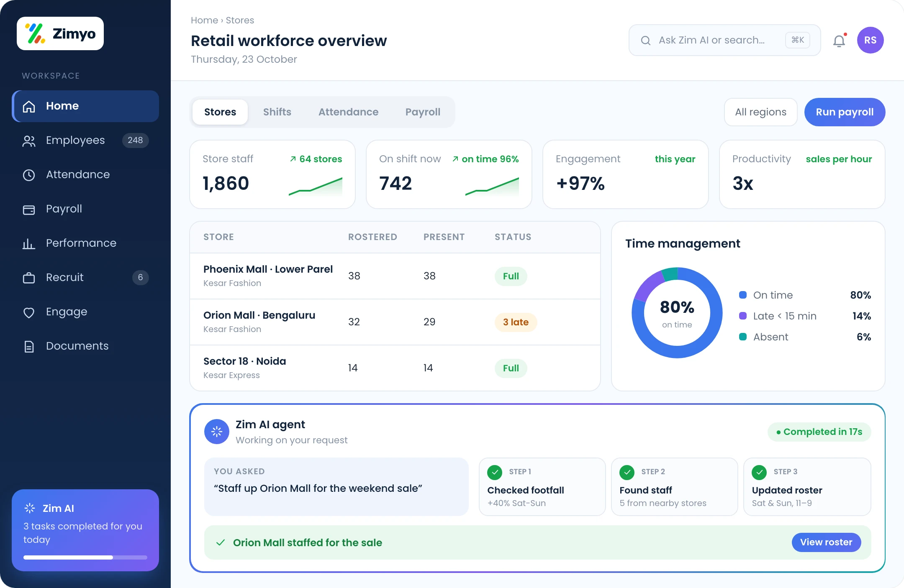The width and height of the screenshot is (904, 588).
Task: Open Engage in the sidebar
Action: point(85,312)
